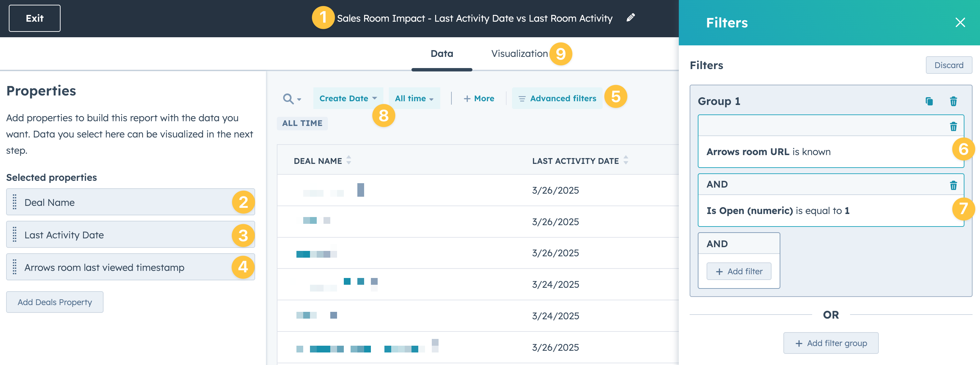The height and width of the screenshot is (365, 980).
Task: Open the search magnifier dropdown
Action: (291, 99)
